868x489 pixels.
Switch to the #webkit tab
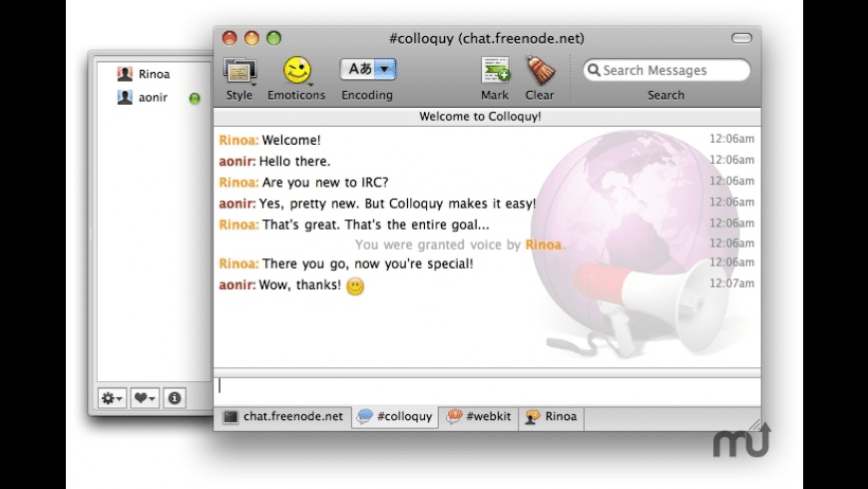tap(479, 417)
